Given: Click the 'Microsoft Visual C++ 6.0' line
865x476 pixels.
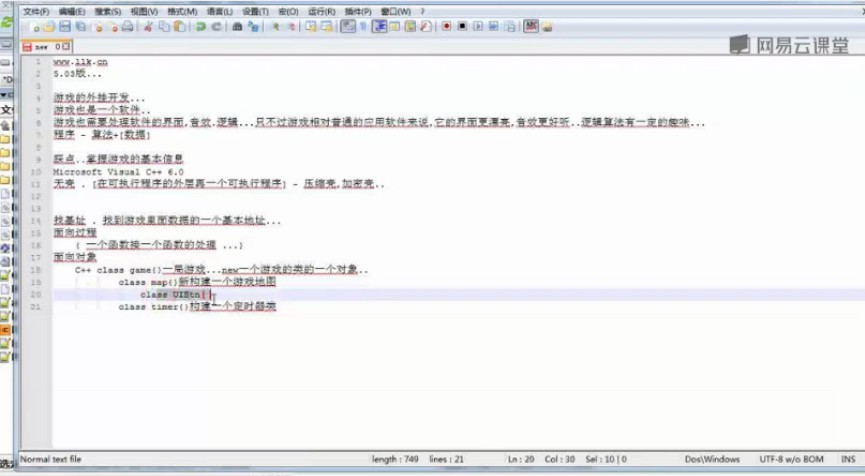Looking at the screenshot, I should (x=119, y=172).
